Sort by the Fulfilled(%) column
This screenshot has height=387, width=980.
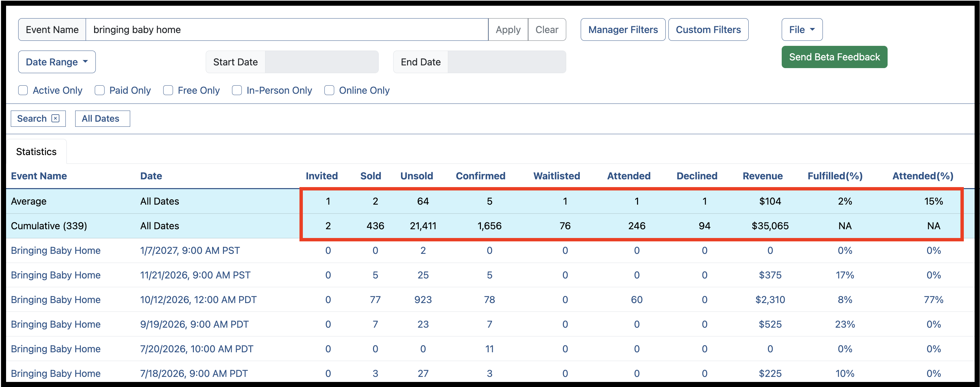835,176
